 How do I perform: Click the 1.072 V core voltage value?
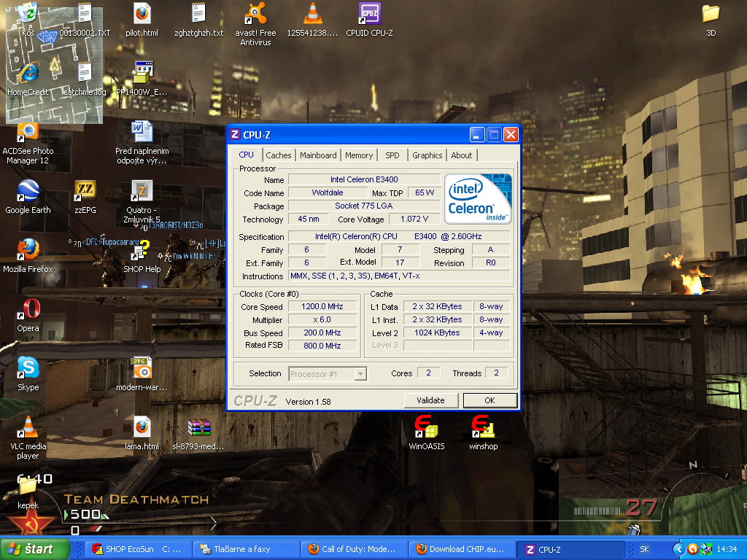[x=414, y=219]
